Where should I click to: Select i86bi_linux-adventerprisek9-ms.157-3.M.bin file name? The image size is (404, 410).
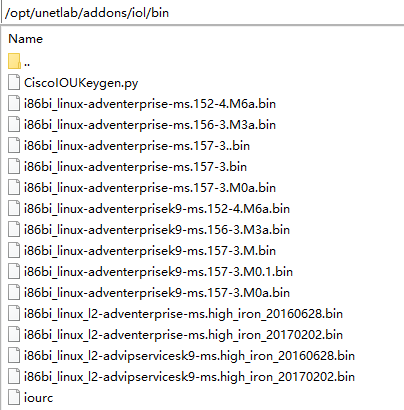tap(150, 251)
